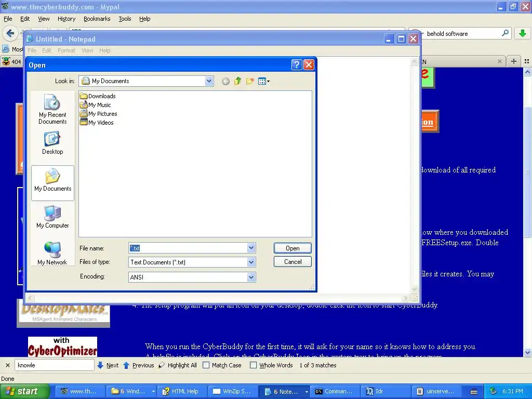
Task: Close the browser tab with X
Action: pyautogui.click(x=499, y=61)
